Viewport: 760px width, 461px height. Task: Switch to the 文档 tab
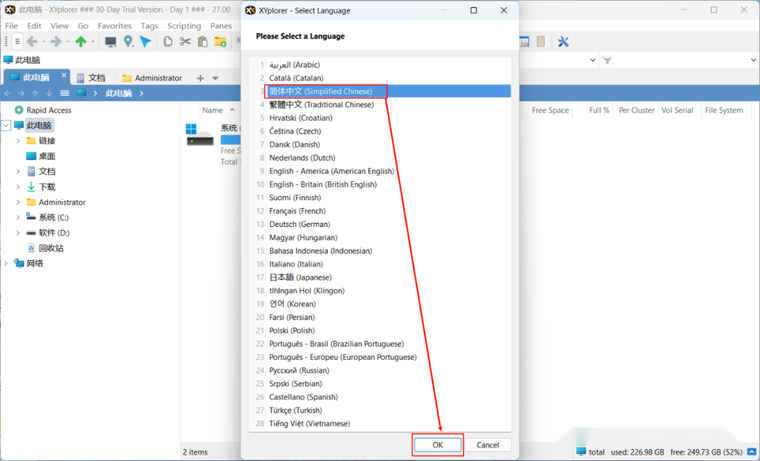tap(91, 78)
